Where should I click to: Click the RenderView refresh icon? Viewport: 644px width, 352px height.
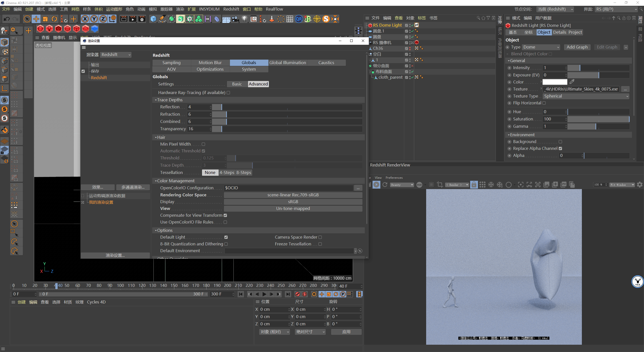[x=385, y=185]
